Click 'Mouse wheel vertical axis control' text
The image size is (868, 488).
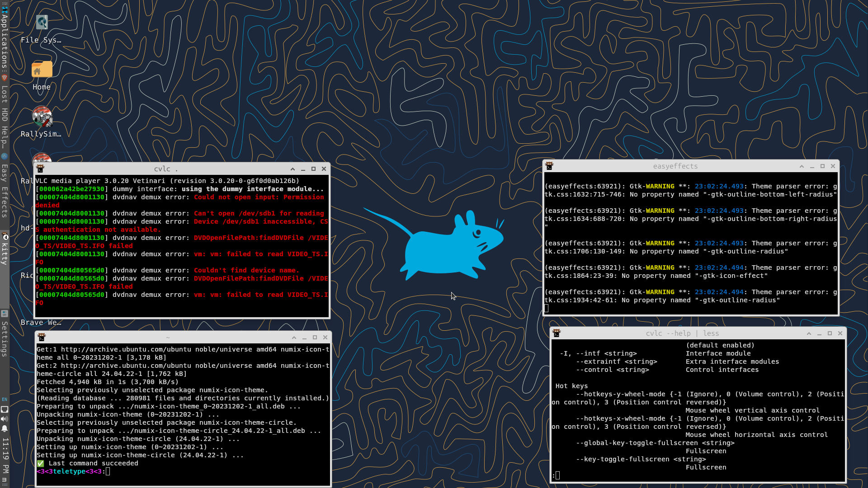(753, 410)
